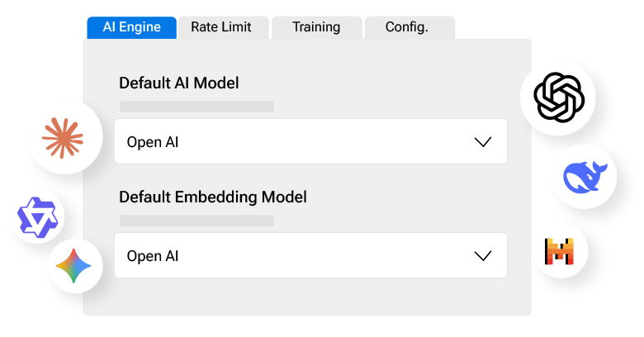Click the Mistral AI pixel icon
The height and width of the screenshot is (337, 644).
(560, 250)
